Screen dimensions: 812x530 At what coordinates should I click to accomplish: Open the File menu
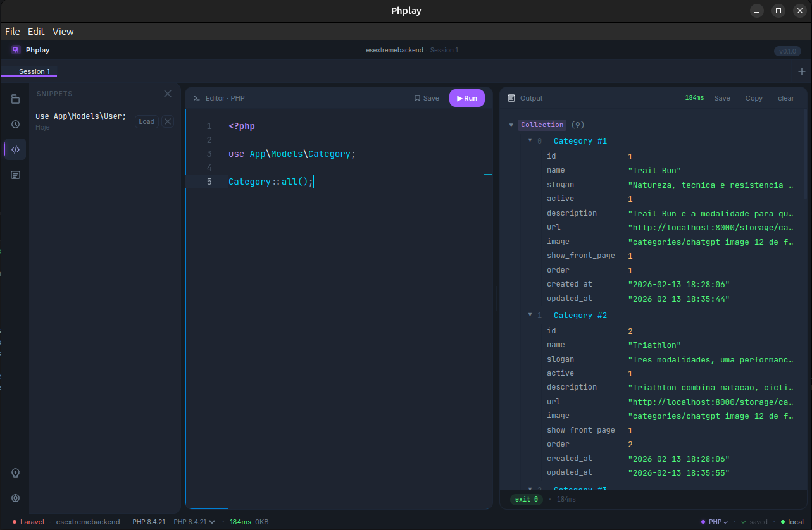[13, 32]
